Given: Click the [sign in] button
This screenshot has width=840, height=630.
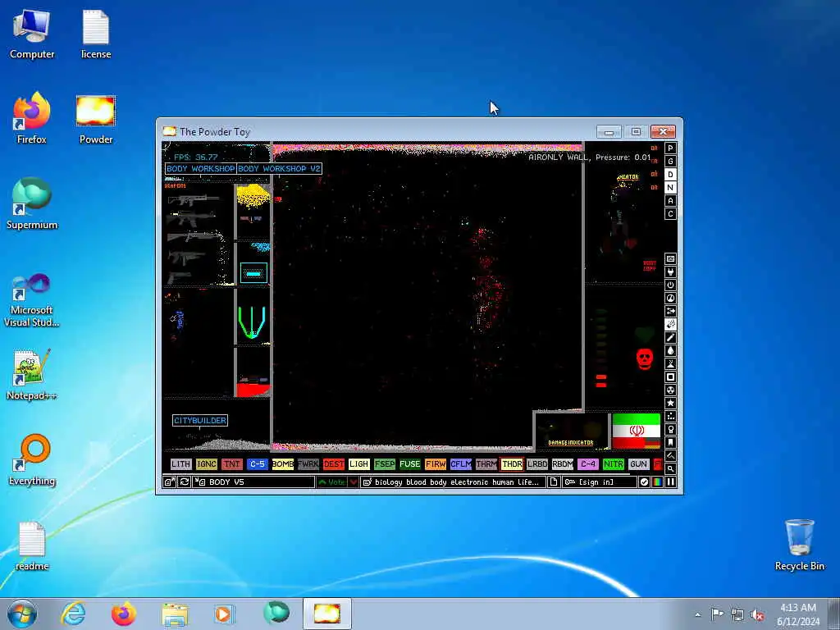Looking at the screenshot, I should tap(599, 482).
